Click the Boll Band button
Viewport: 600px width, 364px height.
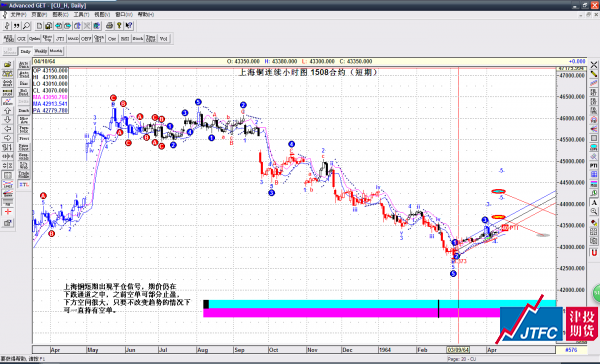click(x=24, y=92)
